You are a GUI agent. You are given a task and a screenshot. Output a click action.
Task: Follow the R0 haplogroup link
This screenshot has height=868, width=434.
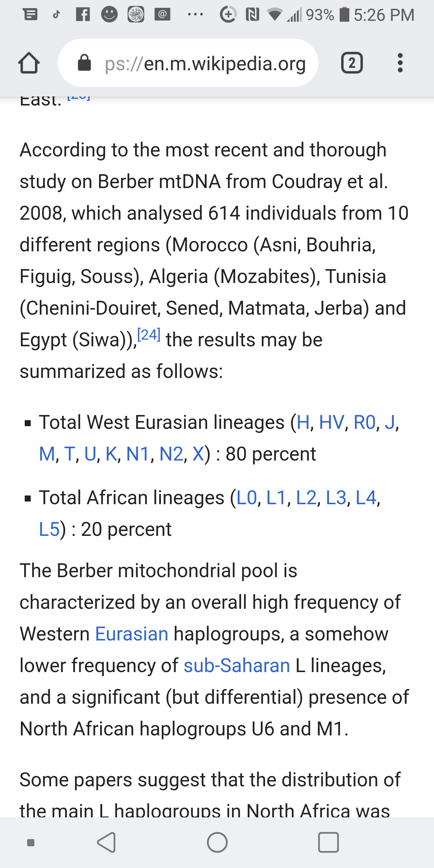pyautogui.click(x=364, y=422)
